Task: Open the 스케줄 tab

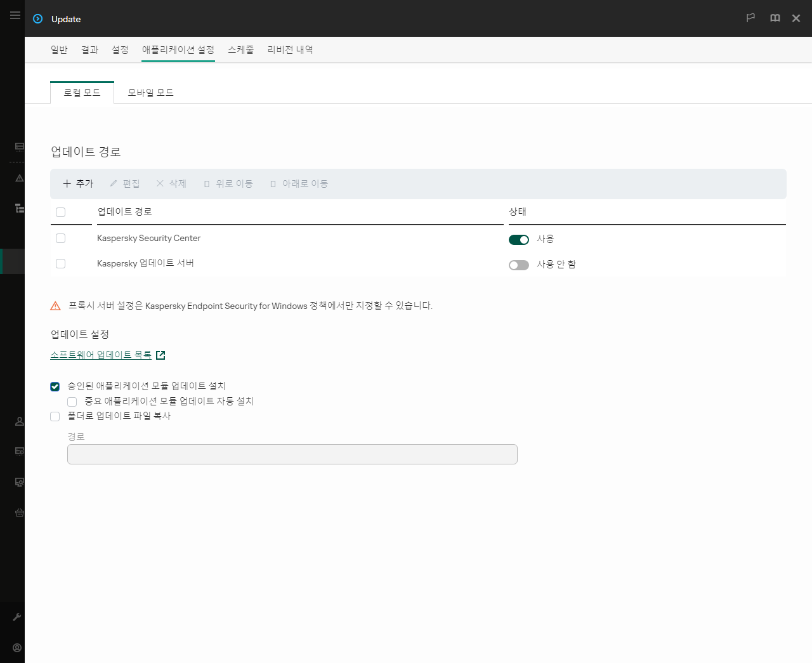Action: pos(240,49)
